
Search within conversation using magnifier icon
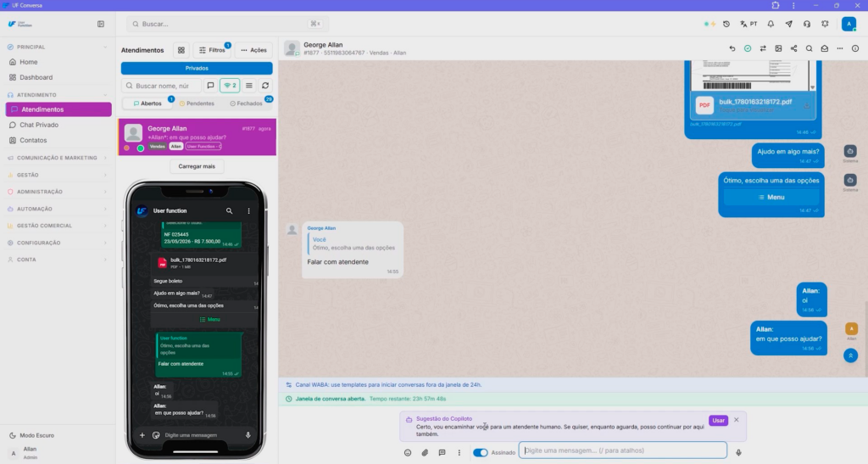pyautogui.click(x=809, y=48)
